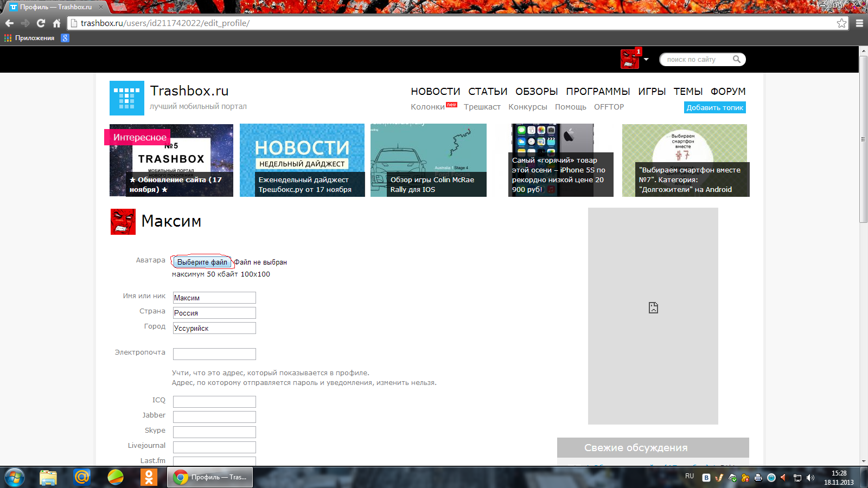868x488 pixels.
Task: Open the ОБЗОРЫ section
Action: coord(537,92)
